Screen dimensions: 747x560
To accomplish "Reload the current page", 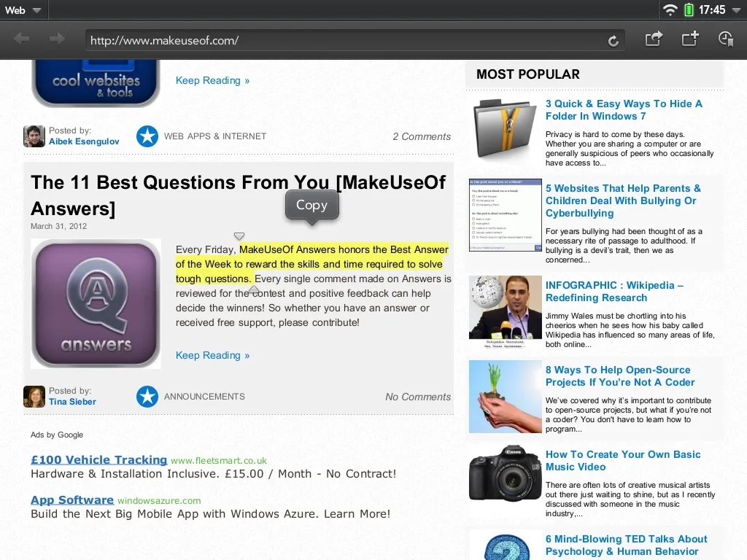I will coord(614,40).
